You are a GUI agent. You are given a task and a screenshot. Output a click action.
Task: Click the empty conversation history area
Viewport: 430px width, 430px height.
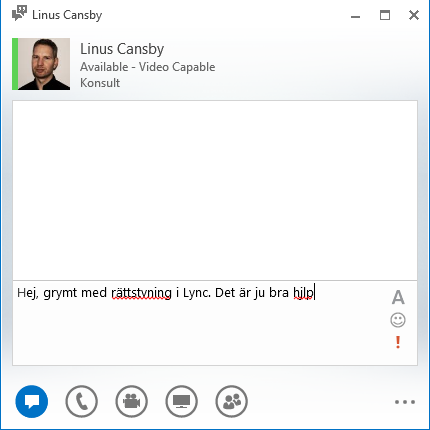[x=215, y=190]
